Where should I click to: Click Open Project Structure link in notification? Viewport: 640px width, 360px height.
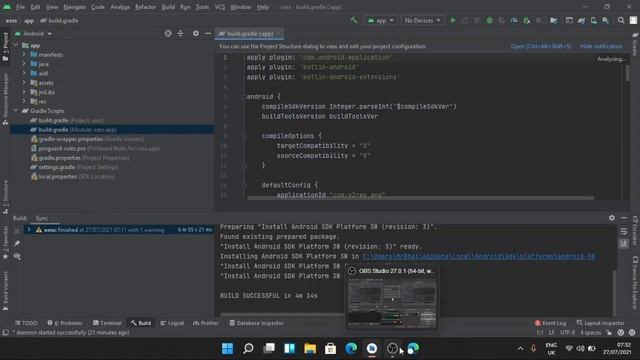tap(541, 46)
